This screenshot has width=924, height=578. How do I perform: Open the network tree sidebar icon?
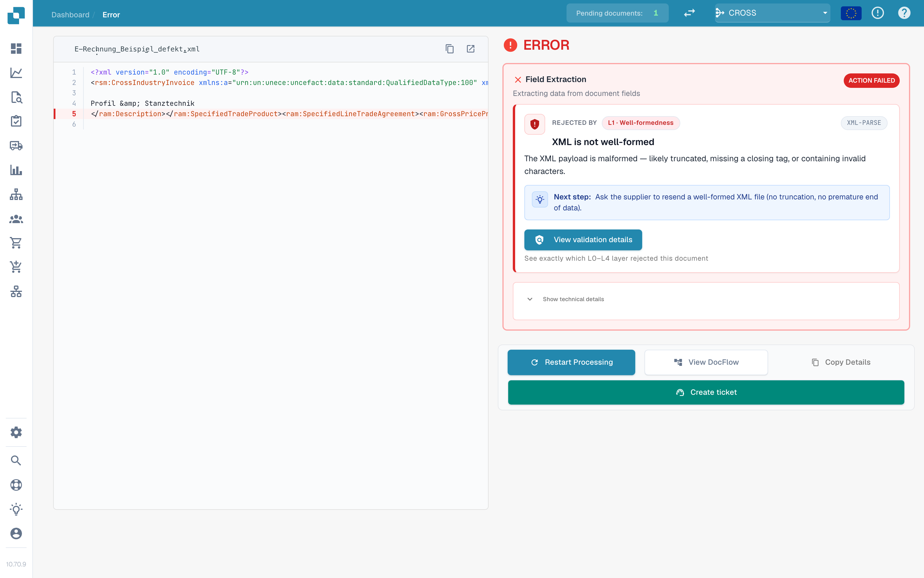pyautogui.click(x=16, y=291)
